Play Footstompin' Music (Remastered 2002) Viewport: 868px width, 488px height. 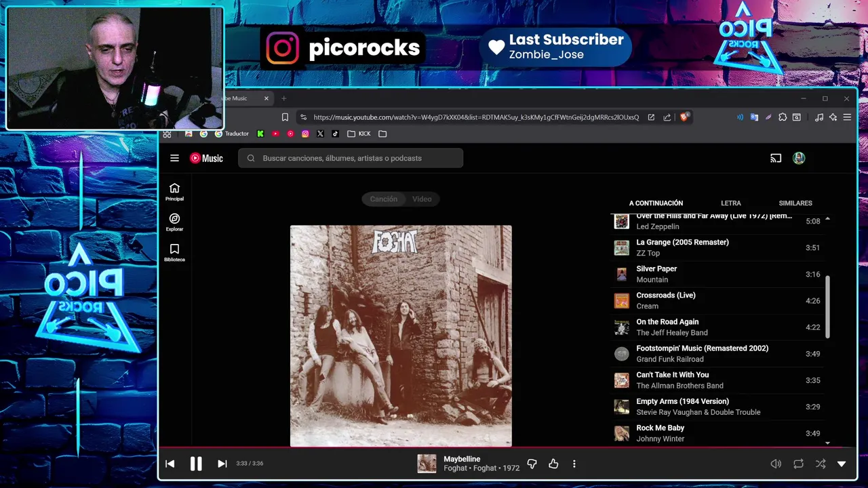[717, 353]
